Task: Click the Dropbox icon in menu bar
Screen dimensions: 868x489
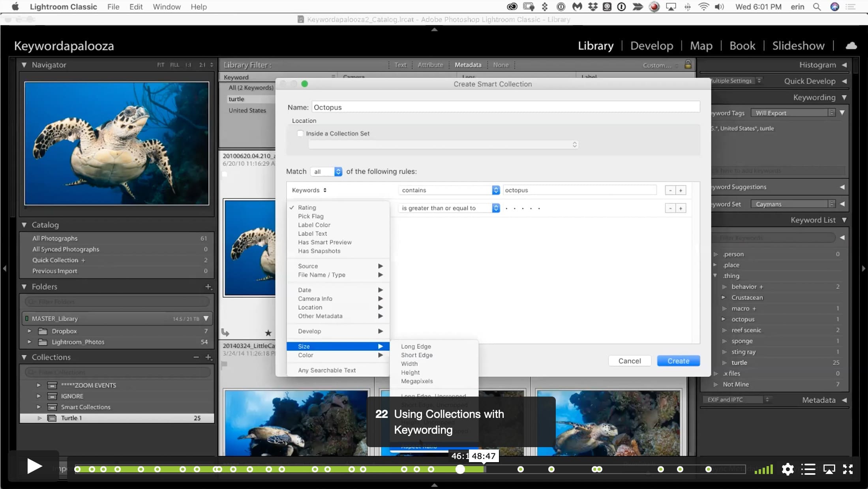Action: click(593, 7)
